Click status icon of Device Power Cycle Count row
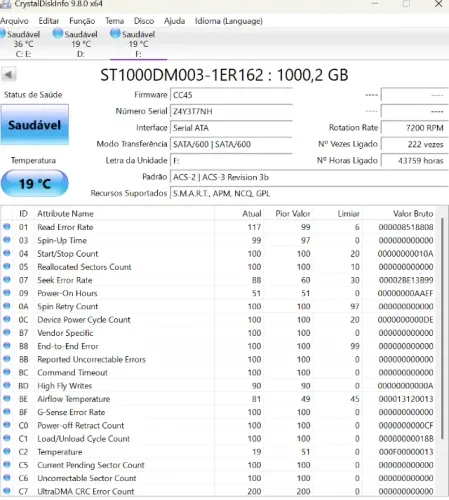This screenshot has width=449, height=500. 7,319
